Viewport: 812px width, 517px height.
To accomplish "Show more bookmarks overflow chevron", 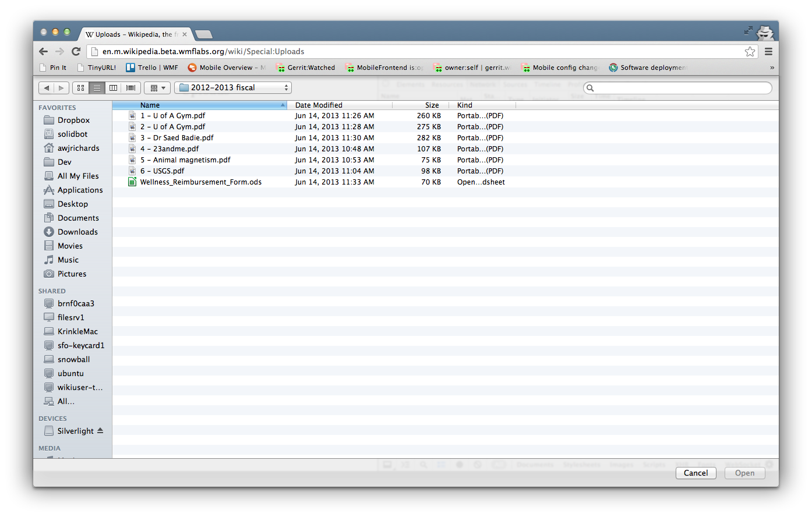I will (x=772, y=68).
